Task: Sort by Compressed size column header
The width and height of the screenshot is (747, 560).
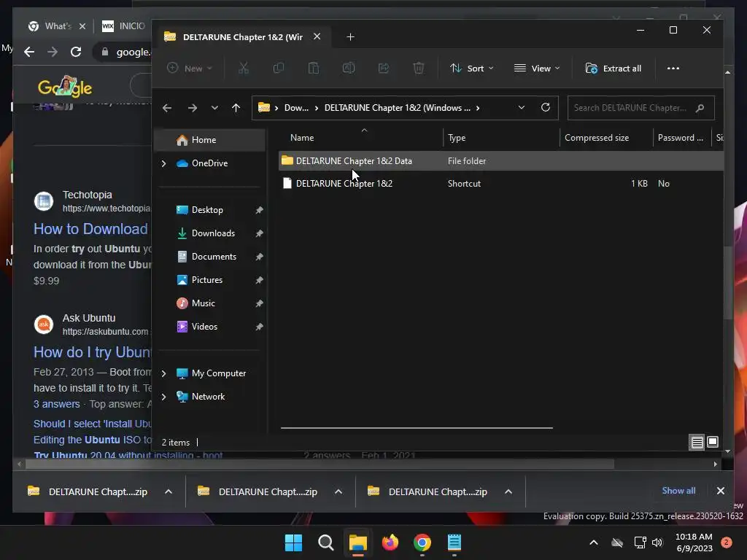Action: tap(606, 138)
